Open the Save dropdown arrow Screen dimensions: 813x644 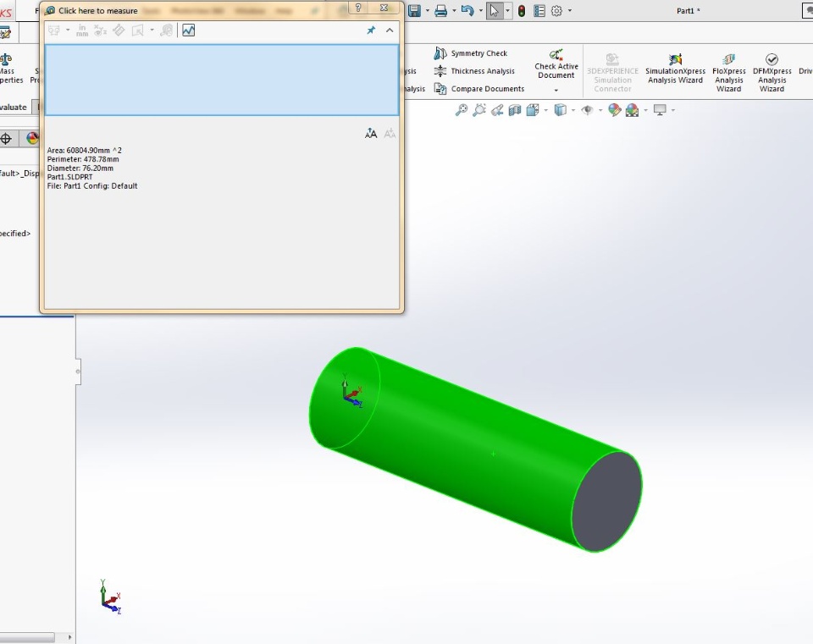click(x=427, y=11)
